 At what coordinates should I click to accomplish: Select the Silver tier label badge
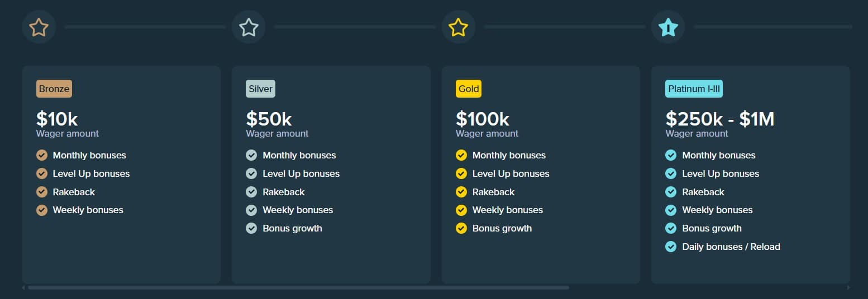click(260, 89)
